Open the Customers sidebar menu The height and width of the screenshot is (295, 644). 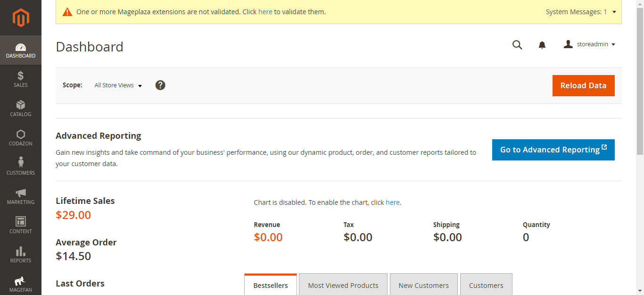pos(21,167)
